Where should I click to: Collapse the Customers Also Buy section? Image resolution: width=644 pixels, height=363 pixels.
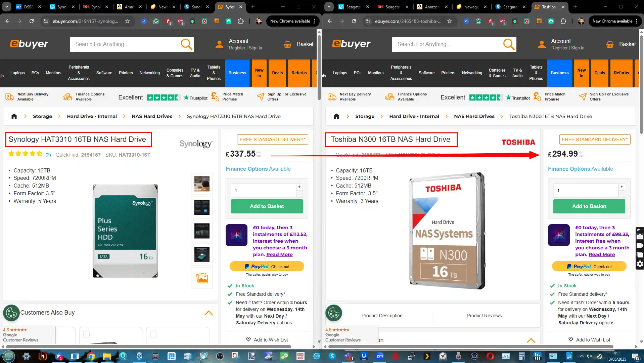[x=209, y=313]
